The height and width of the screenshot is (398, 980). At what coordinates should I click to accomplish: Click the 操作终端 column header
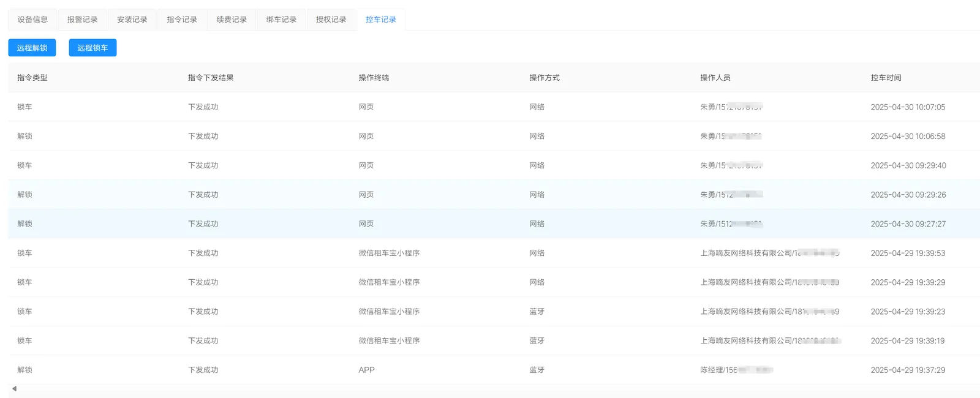click(374, 78)
